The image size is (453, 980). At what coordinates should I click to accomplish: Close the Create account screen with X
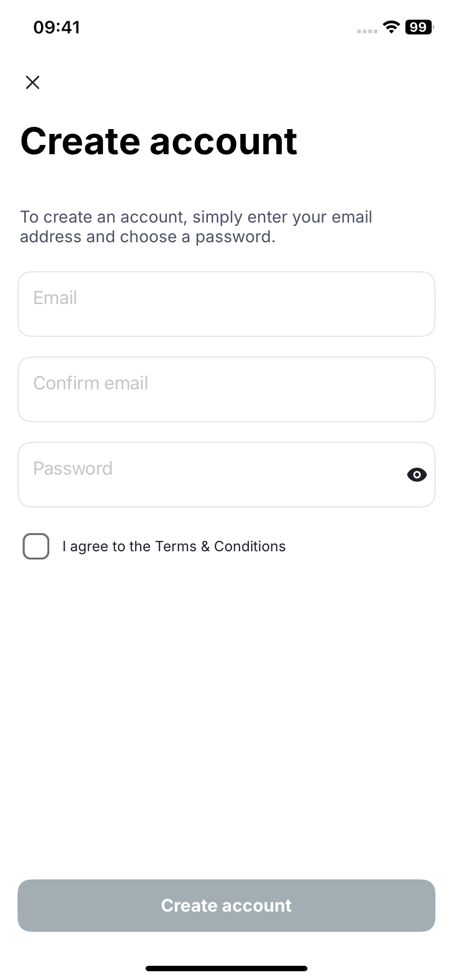33,83
